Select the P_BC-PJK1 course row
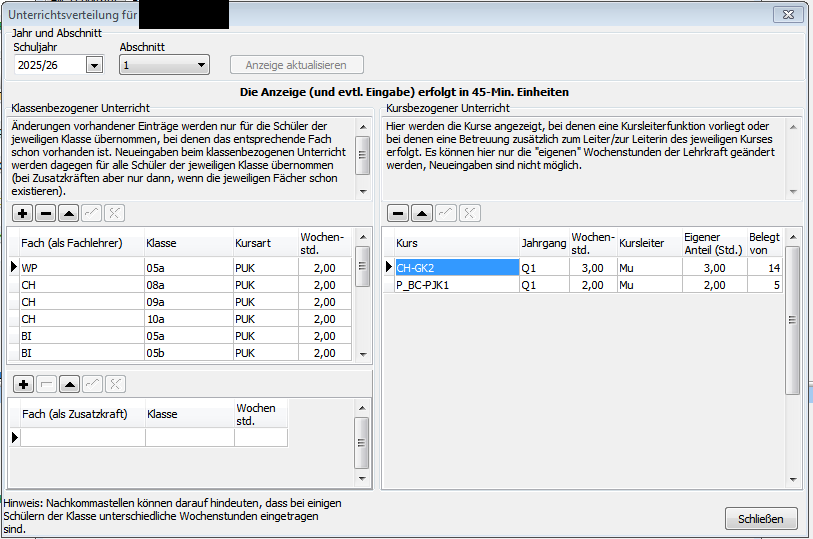 [x=453, y=284]
